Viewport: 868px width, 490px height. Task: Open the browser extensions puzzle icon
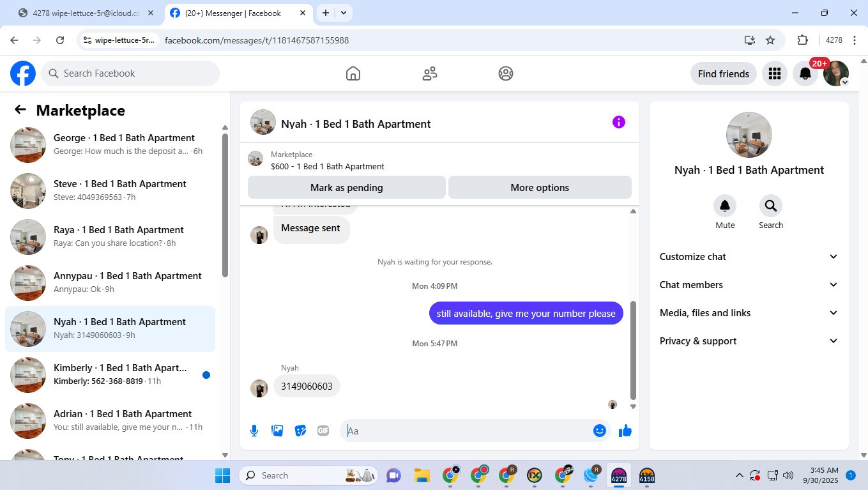pyautogui.click(x=802, y=40)
